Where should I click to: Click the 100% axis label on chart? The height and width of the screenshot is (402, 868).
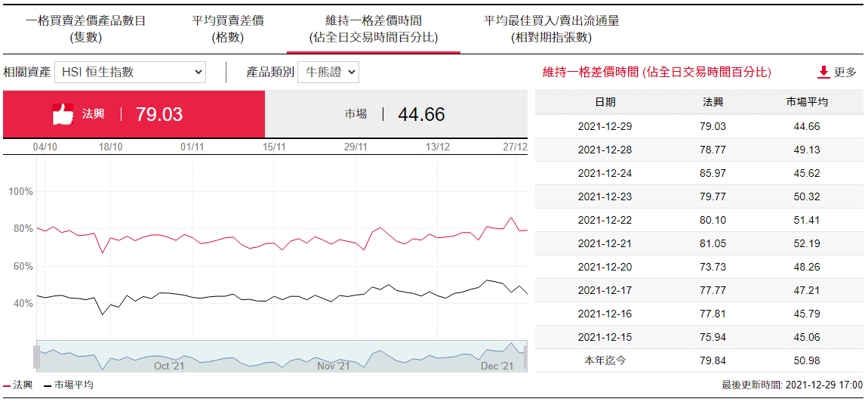click(x=20, y=191)
